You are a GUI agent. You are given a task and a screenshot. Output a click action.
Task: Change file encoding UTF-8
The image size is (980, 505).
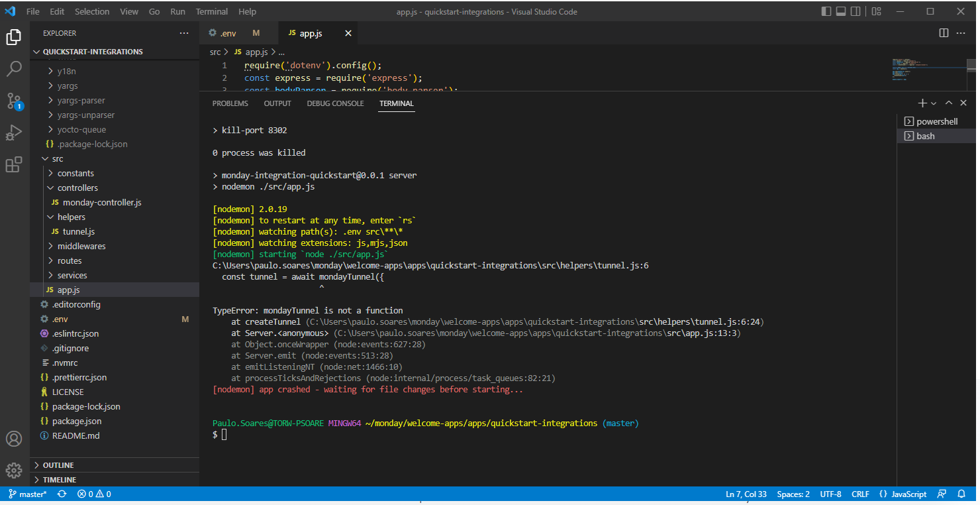pos(830,494)
